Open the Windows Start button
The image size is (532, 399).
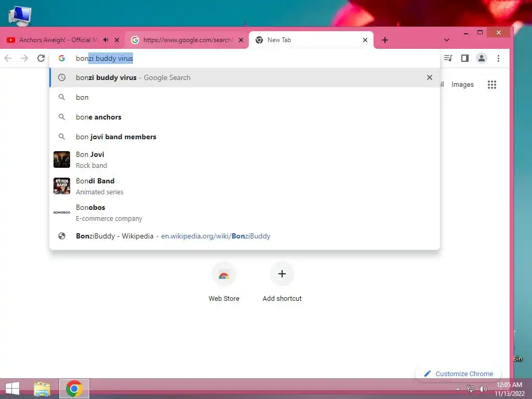[13, 389]
